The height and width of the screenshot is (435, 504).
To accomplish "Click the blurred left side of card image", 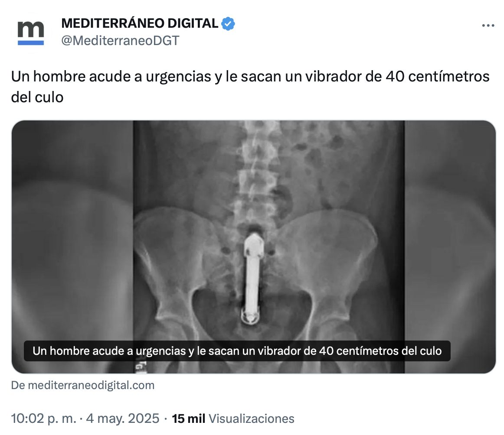I will click(72, 247).
